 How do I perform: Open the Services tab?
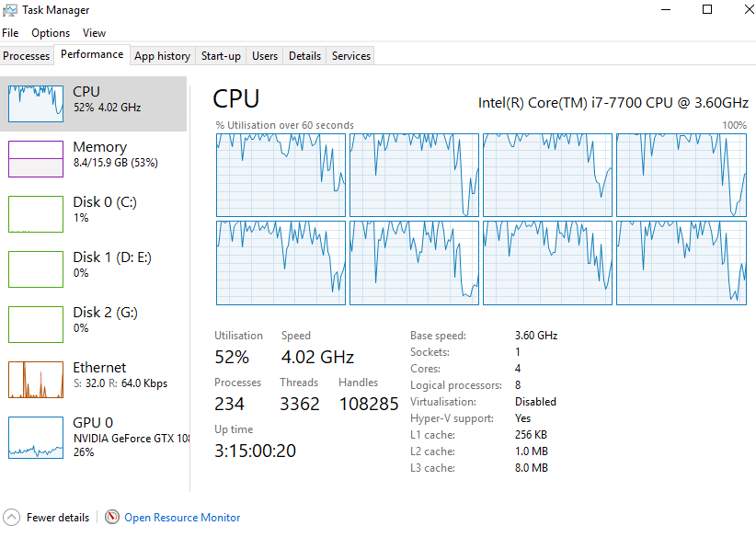tap(351, 56)
